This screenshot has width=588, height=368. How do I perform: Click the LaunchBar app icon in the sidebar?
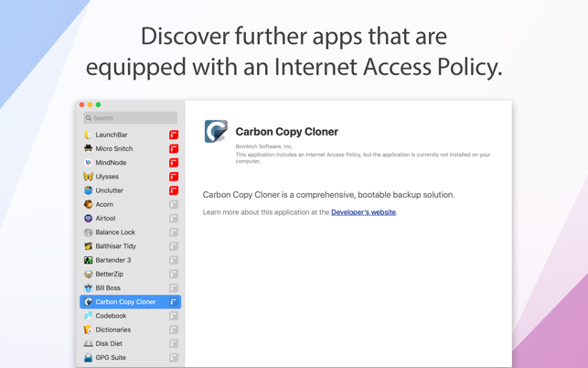coord(88,135)
